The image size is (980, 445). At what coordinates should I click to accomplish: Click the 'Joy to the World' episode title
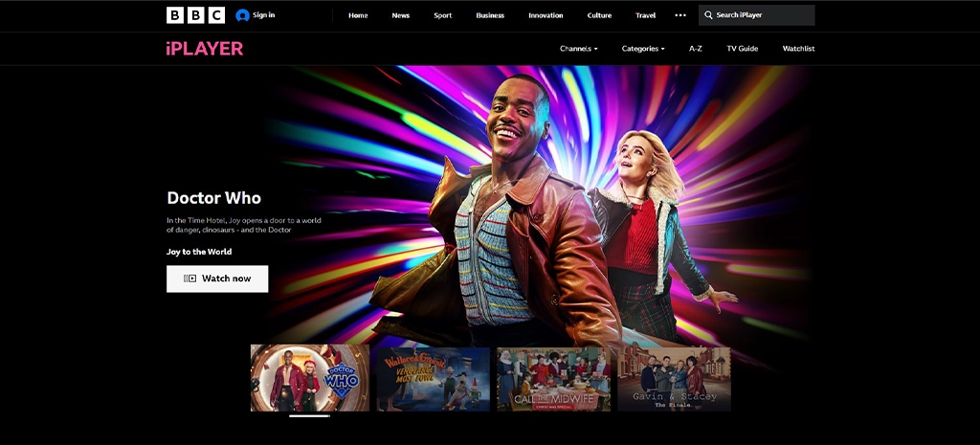pyautogui.click(x=199, y=252)
